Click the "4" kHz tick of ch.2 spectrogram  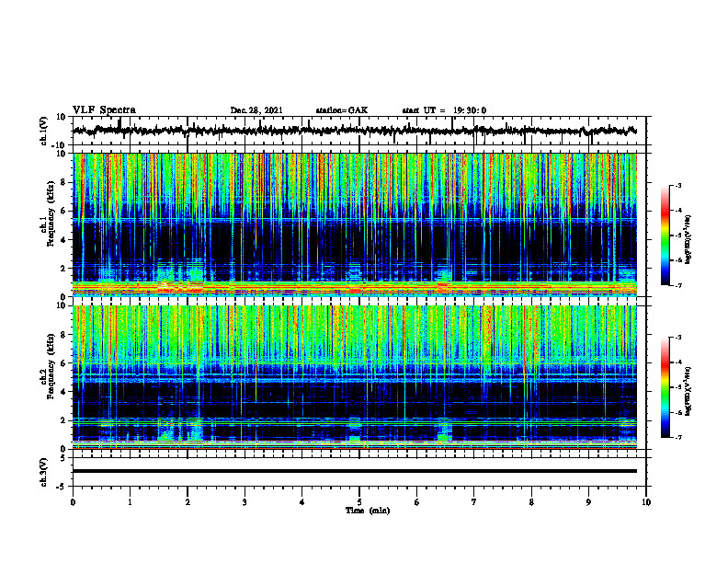[x=64, y=392]
